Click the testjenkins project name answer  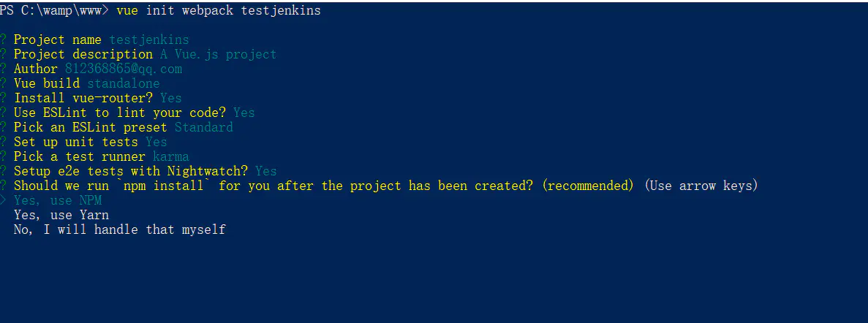pyautogui.click(x=149, y=39)
